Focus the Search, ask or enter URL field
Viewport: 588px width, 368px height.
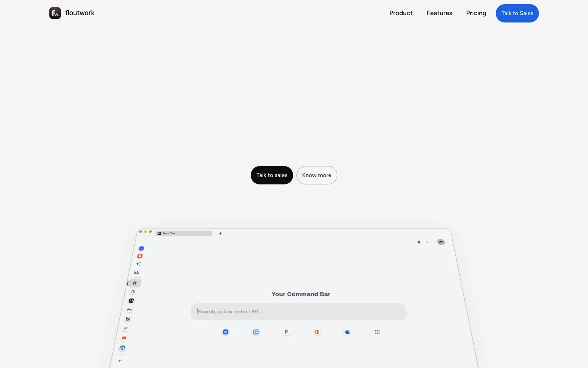298,312
